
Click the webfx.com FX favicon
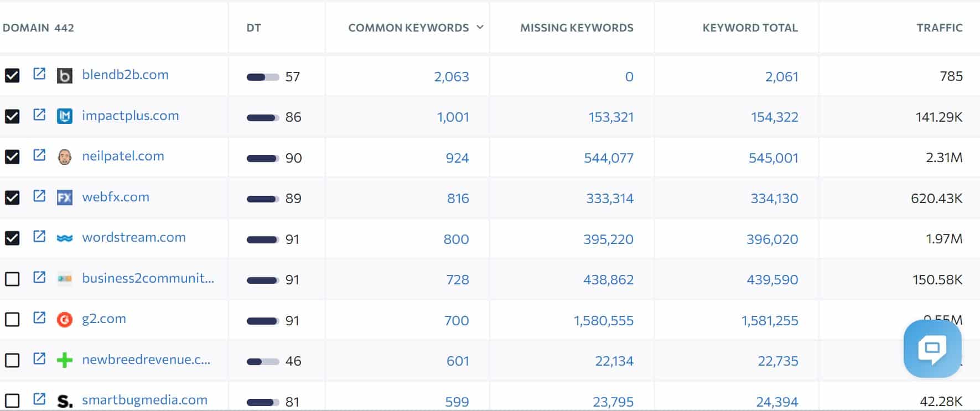click(x=65, y=197)
